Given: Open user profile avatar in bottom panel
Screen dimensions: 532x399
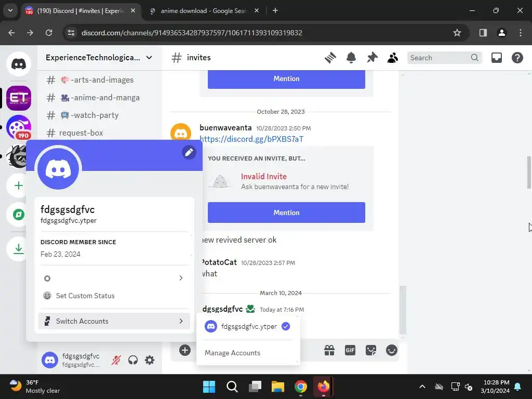Looking at the screenshot, I should 50,360.
